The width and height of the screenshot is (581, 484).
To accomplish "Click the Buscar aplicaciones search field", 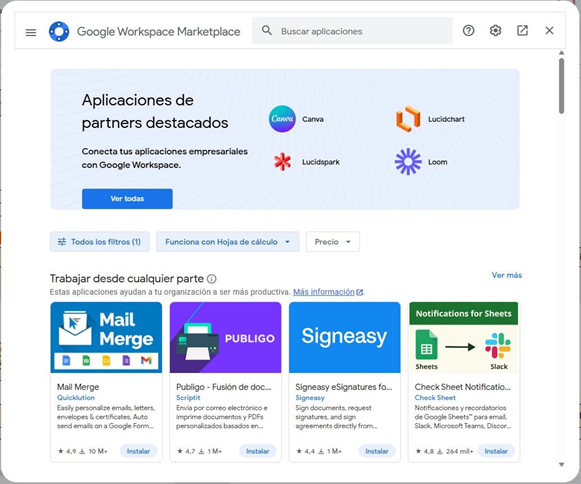I will [352, 31].
